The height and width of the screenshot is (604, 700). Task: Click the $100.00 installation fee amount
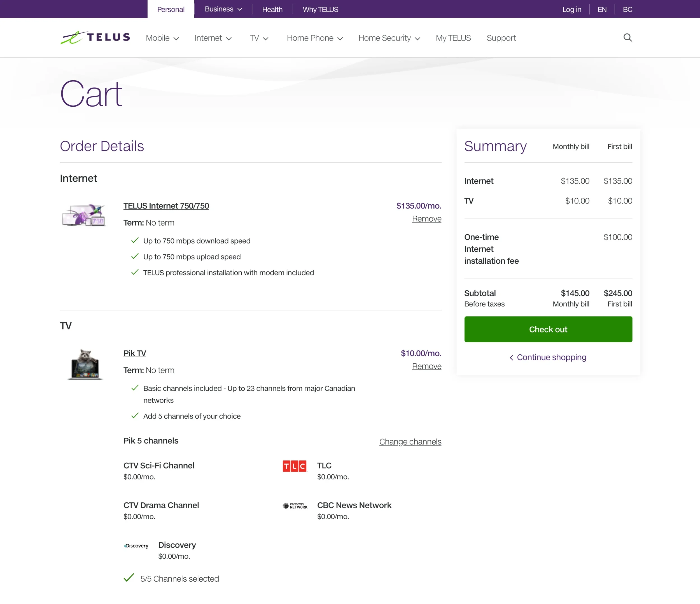pyautogui.click(x=618, y=237)
